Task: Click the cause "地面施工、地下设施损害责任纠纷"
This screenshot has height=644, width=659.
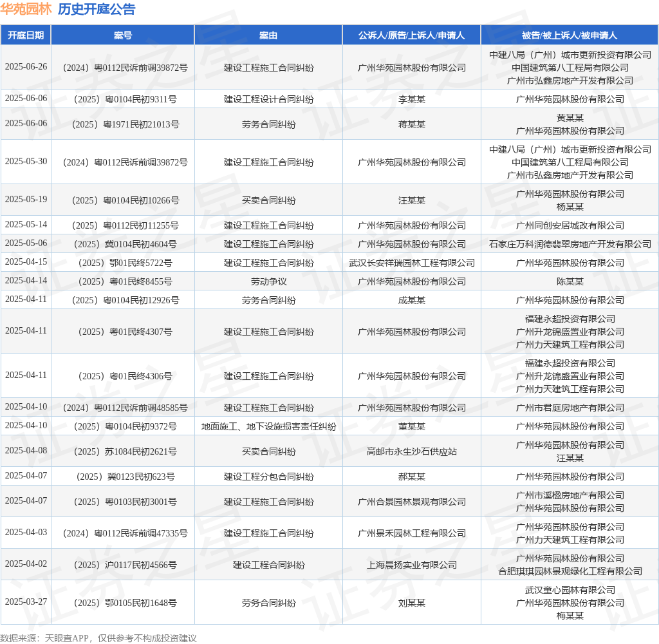Action: point(268,426)
